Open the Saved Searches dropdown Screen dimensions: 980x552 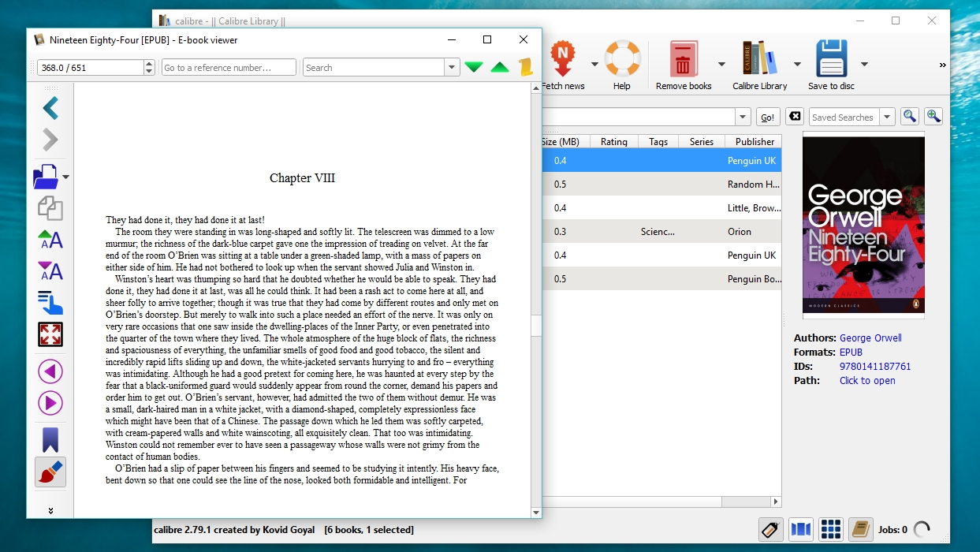coord(888,116)
